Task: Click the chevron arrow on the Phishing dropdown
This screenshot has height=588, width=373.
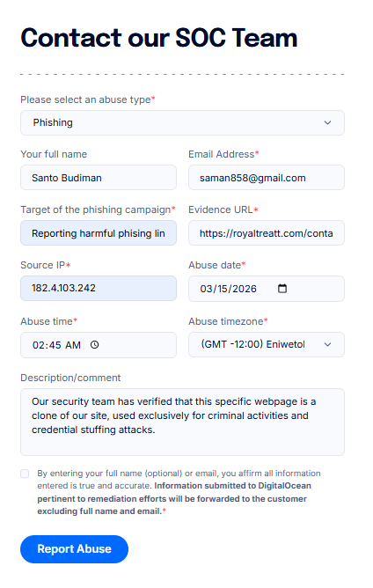Action: [x=327, y=122]
